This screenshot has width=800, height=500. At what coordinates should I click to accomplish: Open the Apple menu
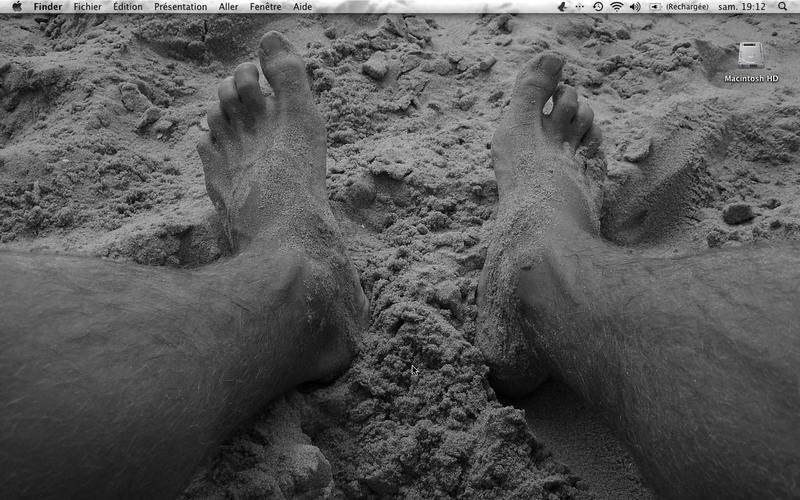point(17,7)
